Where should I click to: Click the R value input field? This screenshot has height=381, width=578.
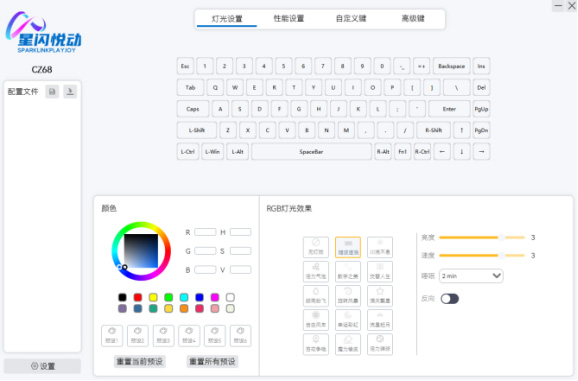205,232
